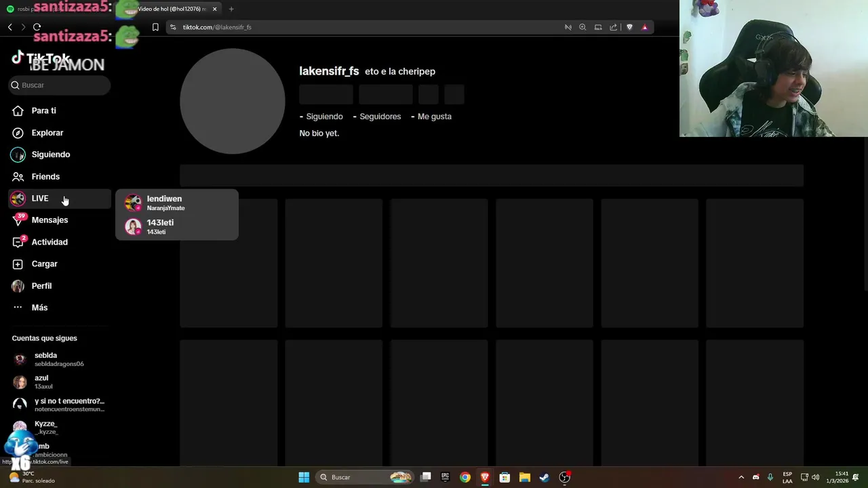Open seblda followed account
Screen dimensions: 868x488
[60, 359]
